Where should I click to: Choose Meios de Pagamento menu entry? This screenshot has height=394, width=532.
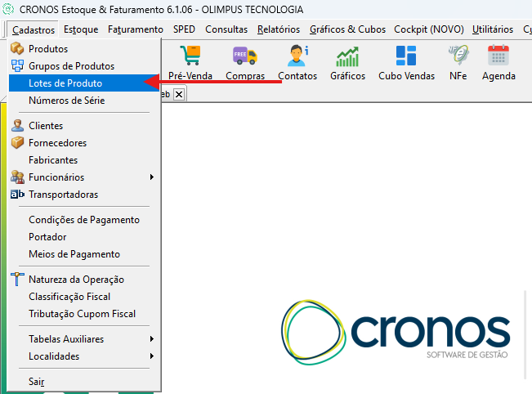84,254
